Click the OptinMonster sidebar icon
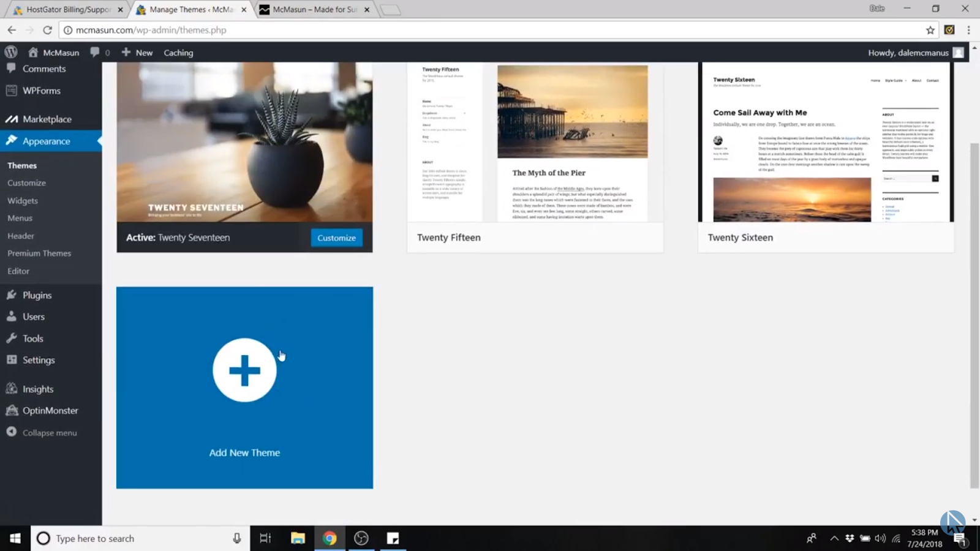The image size is (980, 551). 11,411
